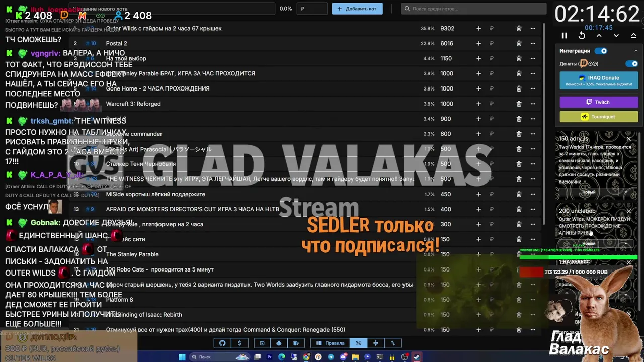This screenshot has width=644, height=362.
Task: Click the 9302 amount of Outer Wilds
Action: 447,29
